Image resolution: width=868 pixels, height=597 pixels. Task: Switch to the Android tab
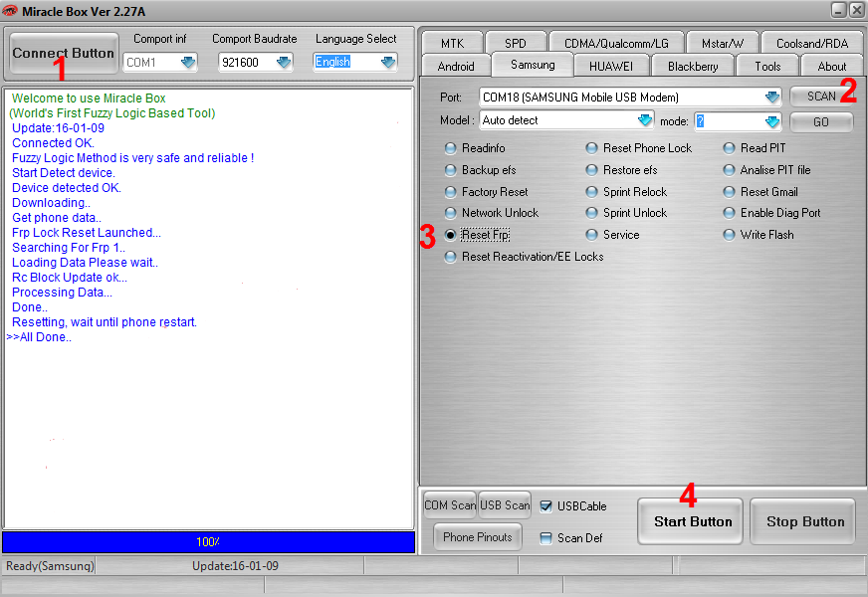tap(456, 67)
